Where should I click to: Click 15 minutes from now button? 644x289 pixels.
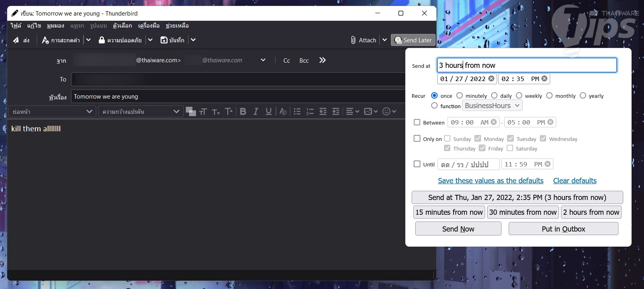[x=449, y=212]
